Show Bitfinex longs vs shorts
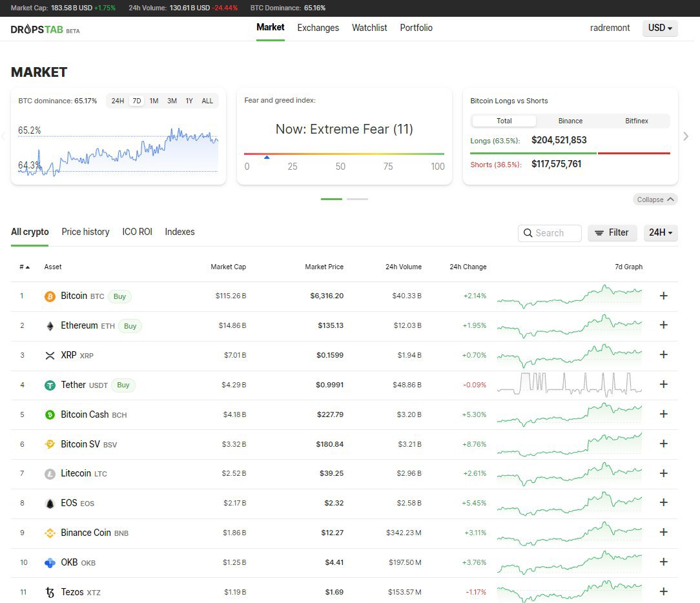The width and height of the screenshot is (700, 603). tap(636, 121)
